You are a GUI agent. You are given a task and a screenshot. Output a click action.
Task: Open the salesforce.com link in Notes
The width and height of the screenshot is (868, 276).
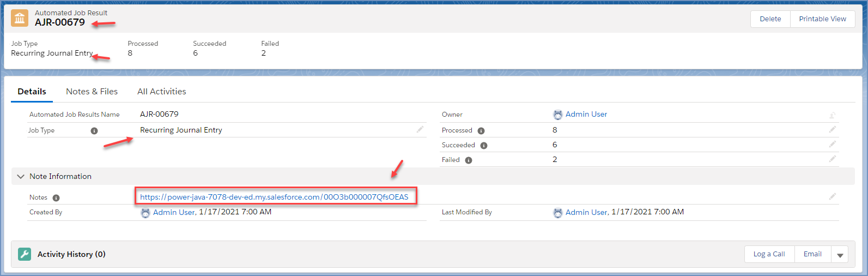tap(274, 197)
